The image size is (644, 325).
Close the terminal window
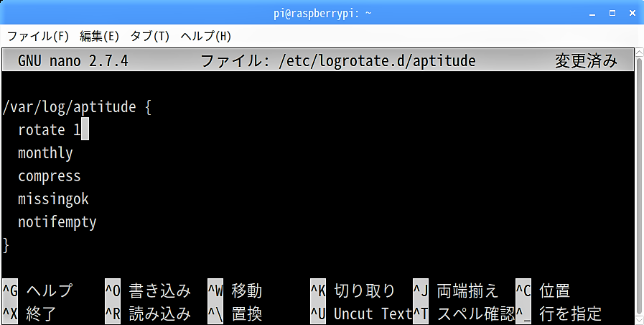point(633,14)
